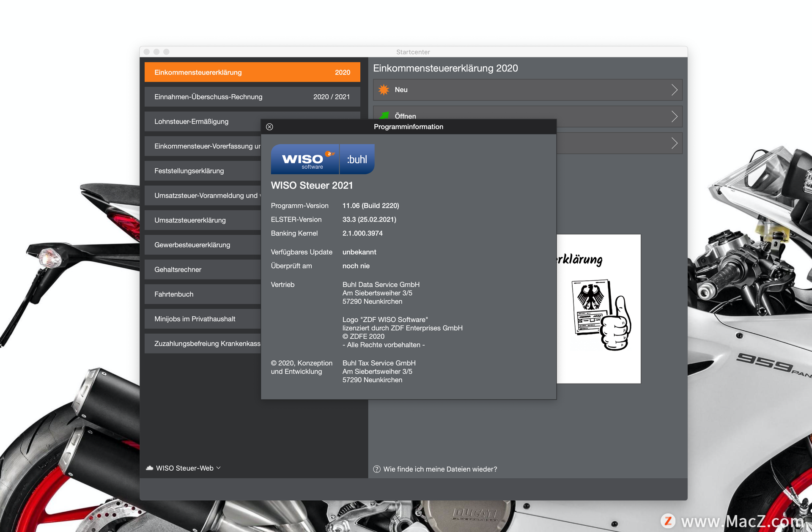Open Gewerbesteuererklärung entry

(203, 245)
